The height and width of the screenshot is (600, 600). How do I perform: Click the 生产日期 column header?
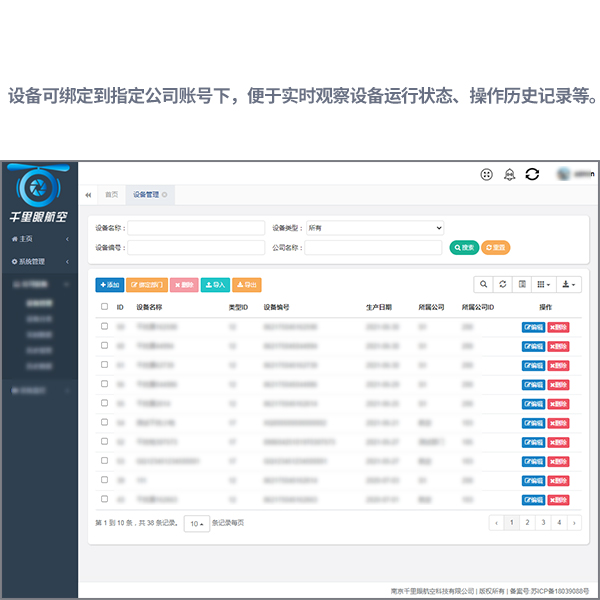379,307
